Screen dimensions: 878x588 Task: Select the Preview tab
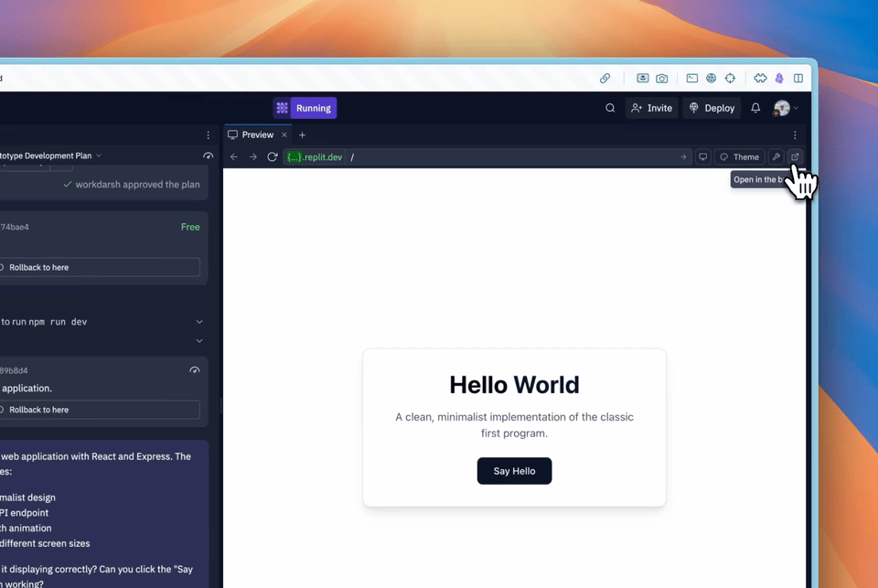[252, 135]
